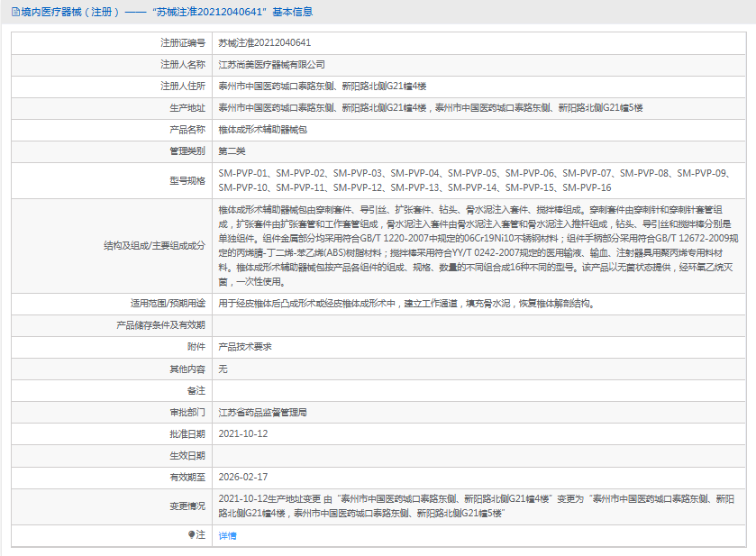This screenshot has height=556, width=756.
Task: Click the 产品储存条件及有效期 label
Action: (x=160, y=325)
